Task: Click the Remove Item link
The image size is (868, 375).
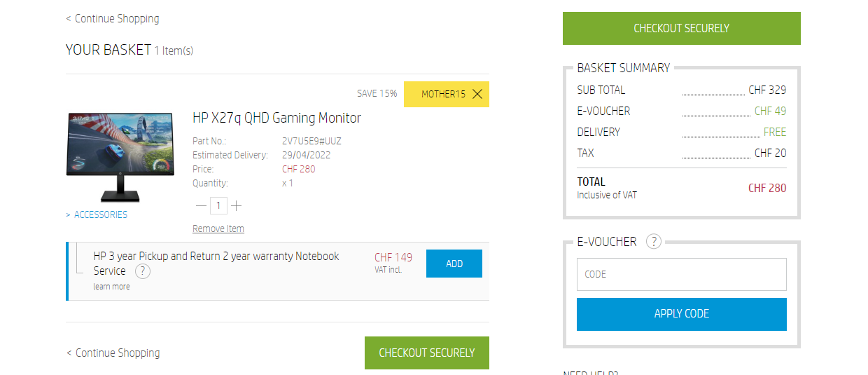Action: point(218,229)
